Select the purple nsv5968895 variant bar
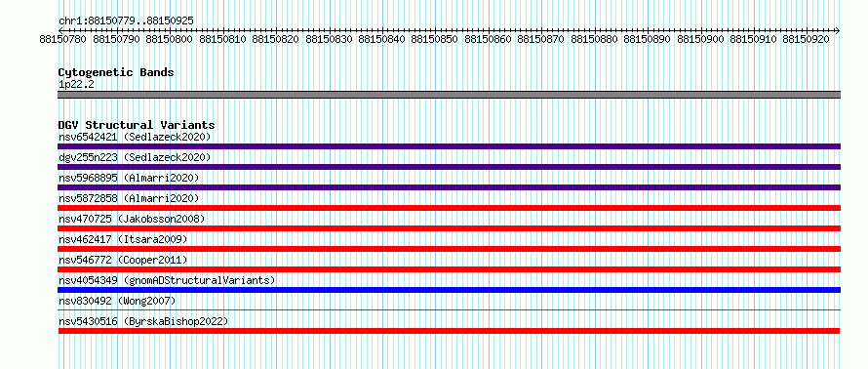This screenshot has width=868, height=369. (x=449, y=187)
